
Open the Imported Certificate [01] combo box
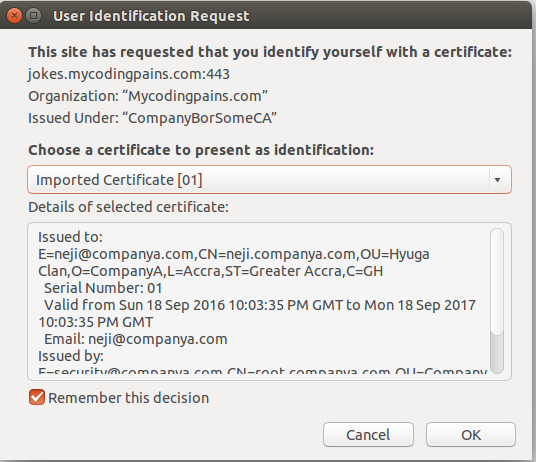tap(269, 180)
